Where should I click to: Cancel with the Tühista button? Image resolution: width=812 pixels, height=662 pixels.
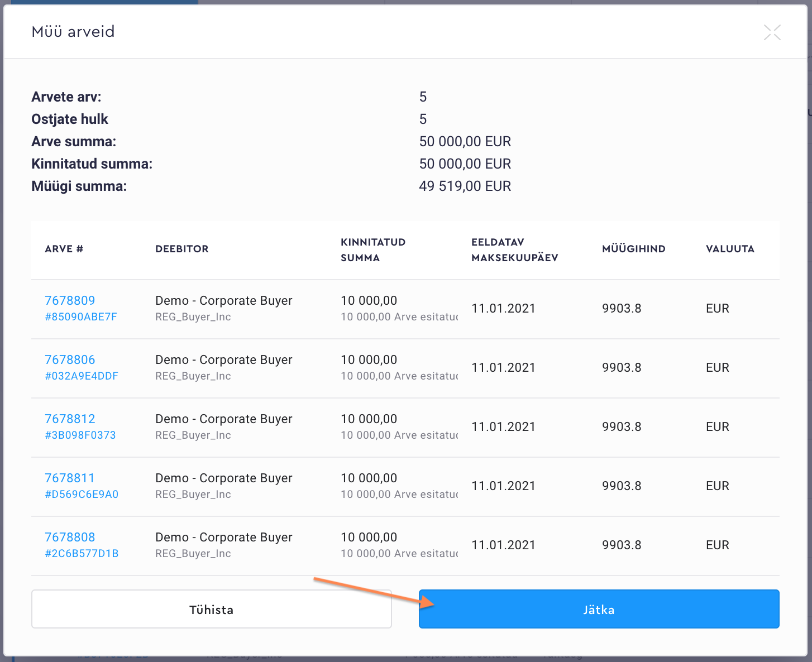(x=211, y=610)
